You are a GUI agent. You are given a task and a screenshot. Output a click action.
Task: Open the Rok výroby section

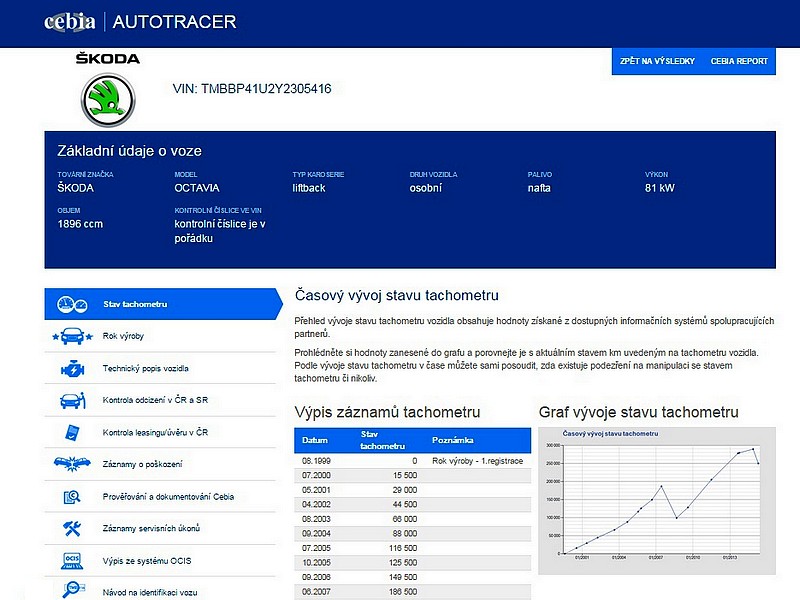click(160, 336)
